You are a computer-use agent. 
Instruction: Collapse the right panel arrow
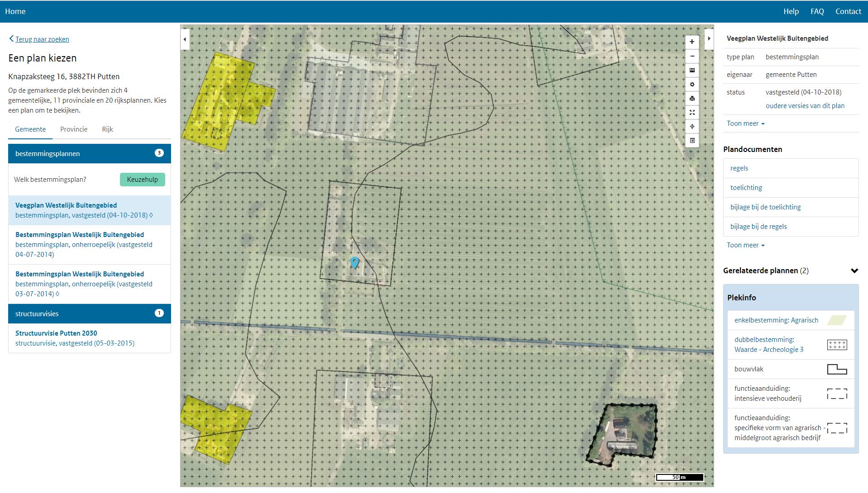tap(709, 39)
